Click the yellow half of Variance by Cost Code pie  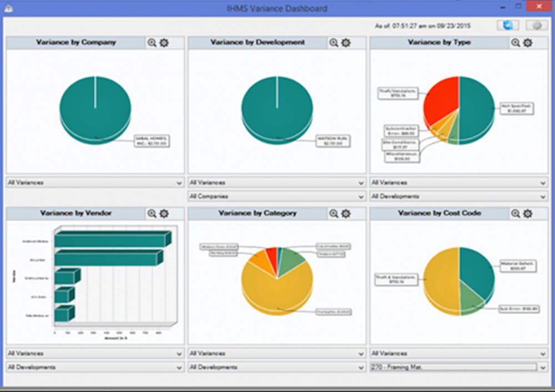(441, 281)
